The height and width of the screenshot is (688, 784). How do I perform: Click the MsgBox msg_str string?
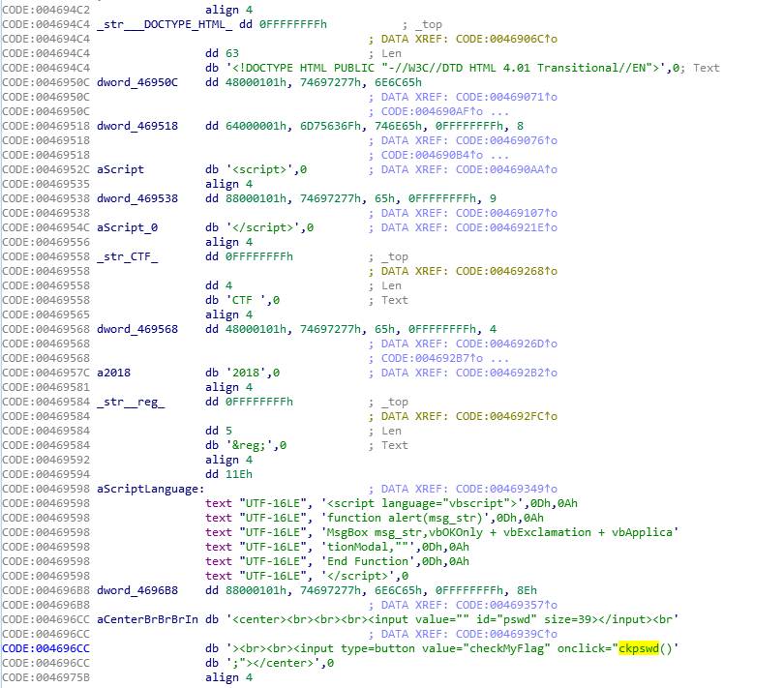pos(500,532)
